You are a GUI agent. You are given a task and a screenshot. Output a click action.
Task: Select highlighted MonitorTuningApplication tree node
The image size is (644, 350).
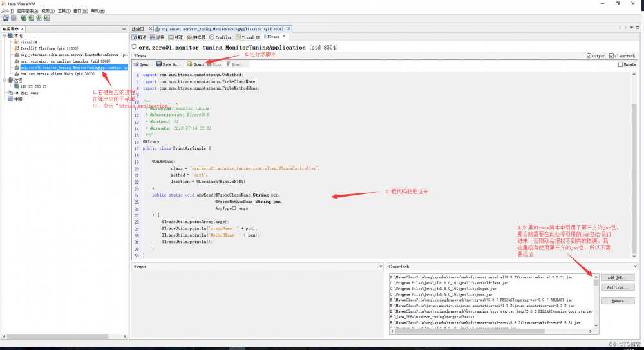[x=74, y=68]
